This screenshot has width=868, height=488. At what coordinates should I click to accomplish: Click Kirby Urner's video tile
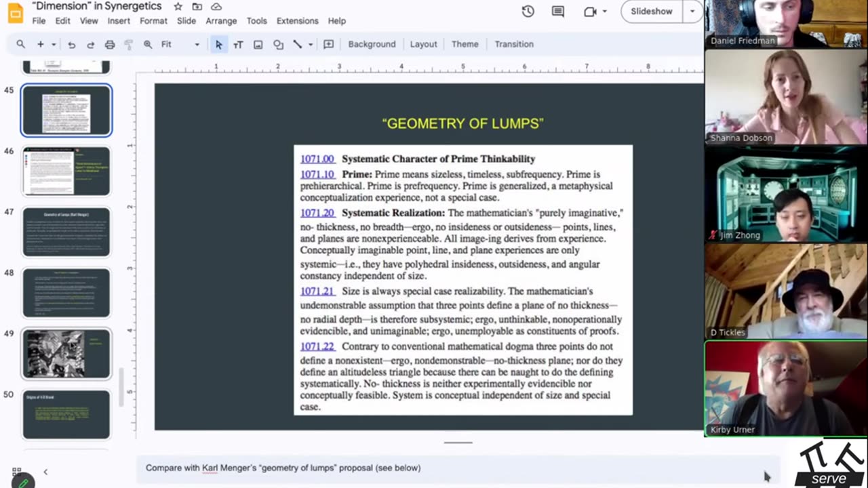point(785,388)
